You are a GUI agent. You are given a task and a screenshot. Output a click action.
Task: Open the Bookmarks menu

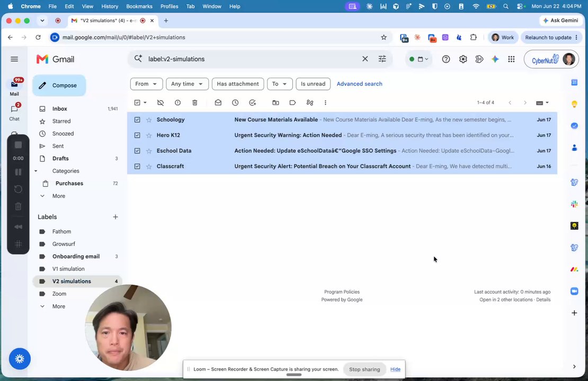pyautogui.click(x=139, y=6)
